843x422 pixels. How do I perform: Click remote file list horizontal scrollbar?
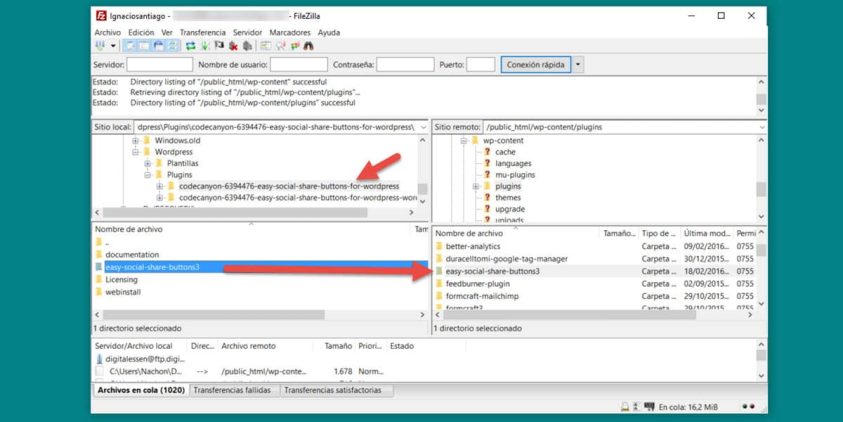569,315
